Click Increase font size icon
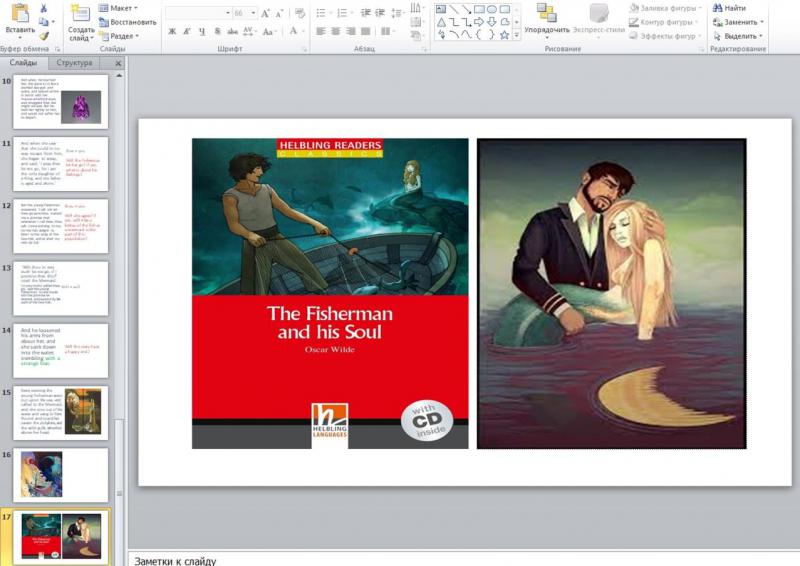 pyautogui.click(x=265, y=13)
